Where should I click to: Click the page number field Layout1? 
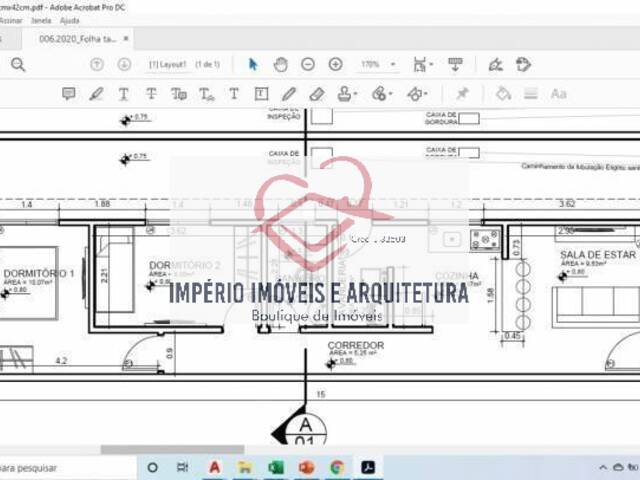(168, 64)
